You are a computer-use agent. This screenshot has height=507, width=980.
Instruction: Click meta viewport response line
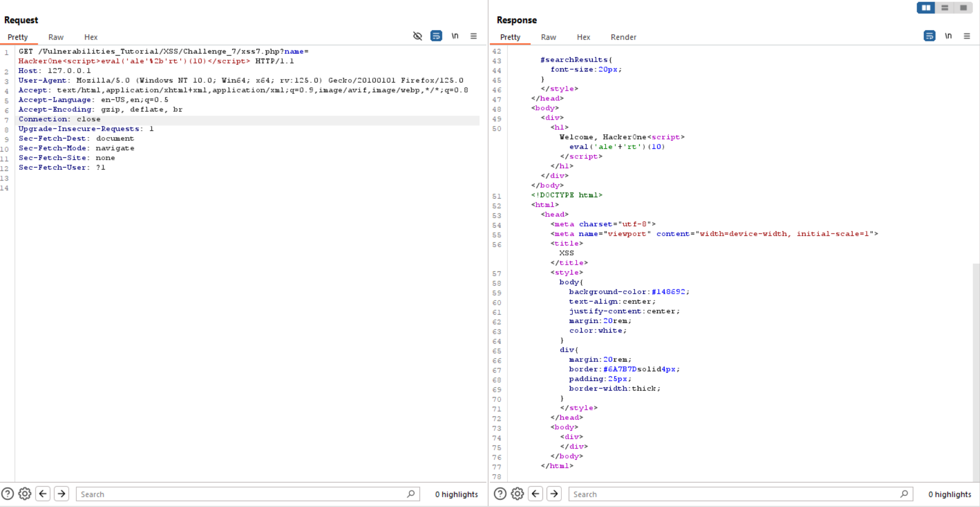714,233
